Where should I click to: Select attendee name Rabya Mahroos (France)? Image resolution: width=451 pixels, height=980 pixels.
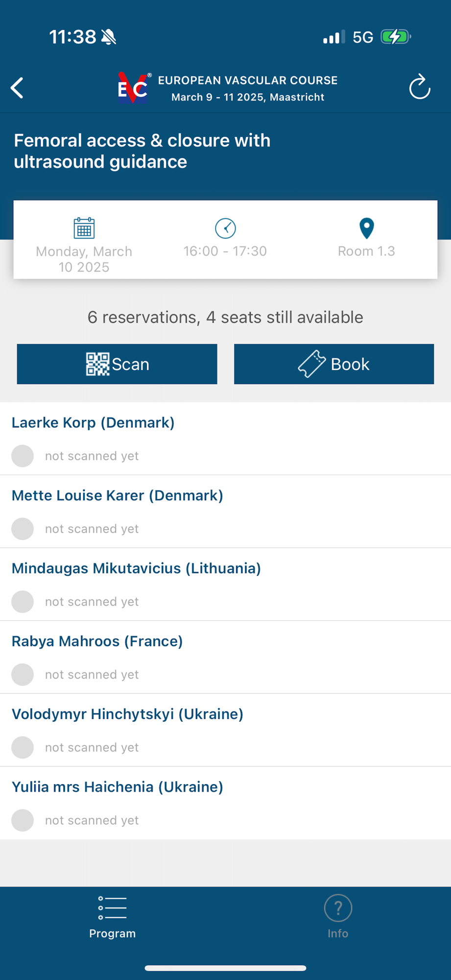[97, 641]
